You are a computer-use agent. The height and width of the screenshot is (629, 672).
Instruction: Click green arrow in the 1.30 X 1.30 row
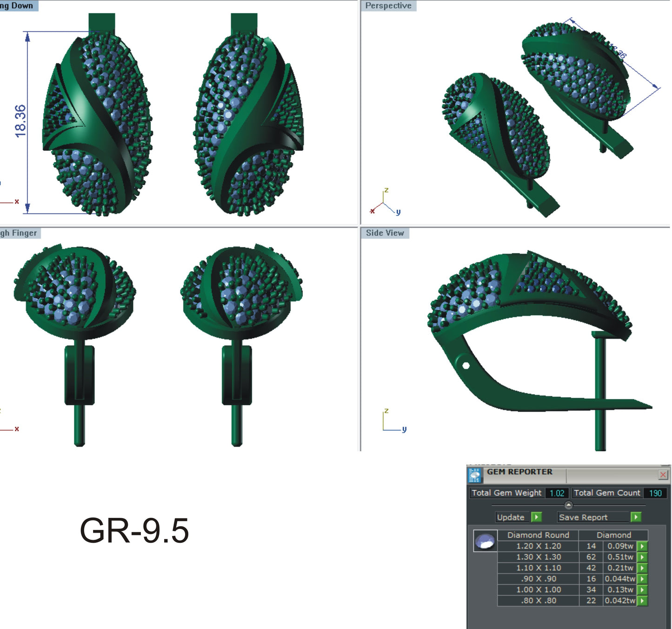pos(642,557)
